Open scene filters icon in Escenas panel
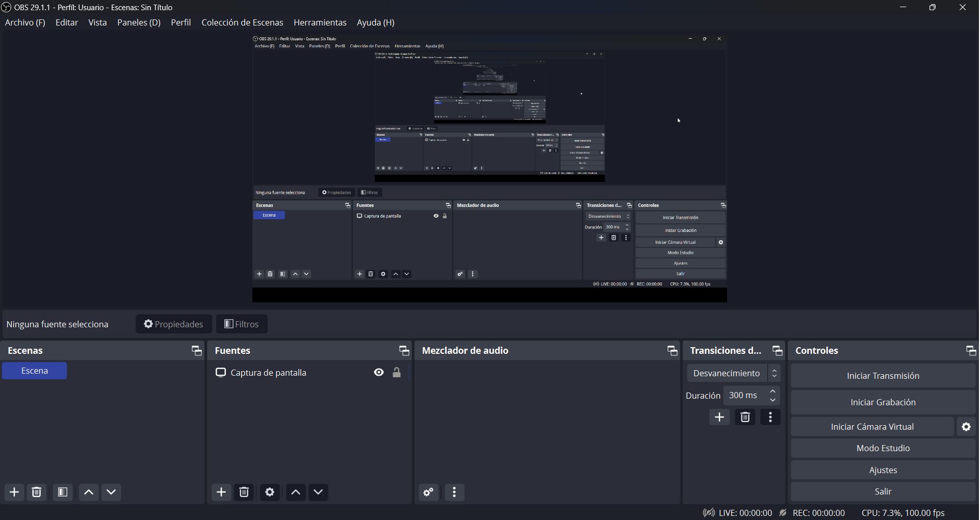 (63, 492)
